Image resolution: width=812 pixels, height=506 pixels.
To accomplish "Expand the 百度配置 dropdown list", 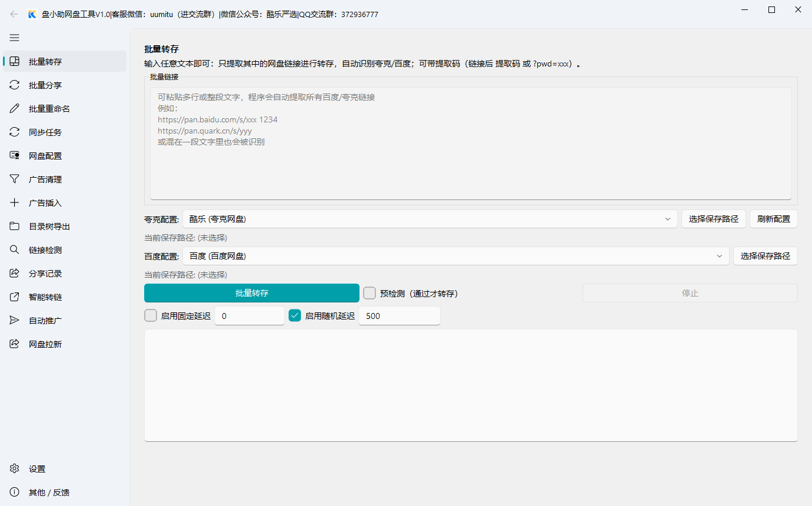I will click(719, 255).
